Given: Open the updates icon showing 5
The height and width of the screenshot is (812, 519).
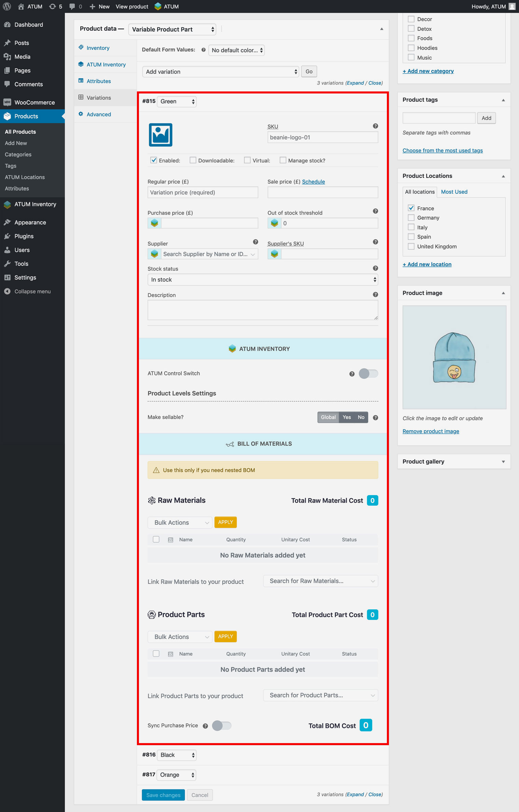Looking at the screenshot, I should click(x=56, y=6).
